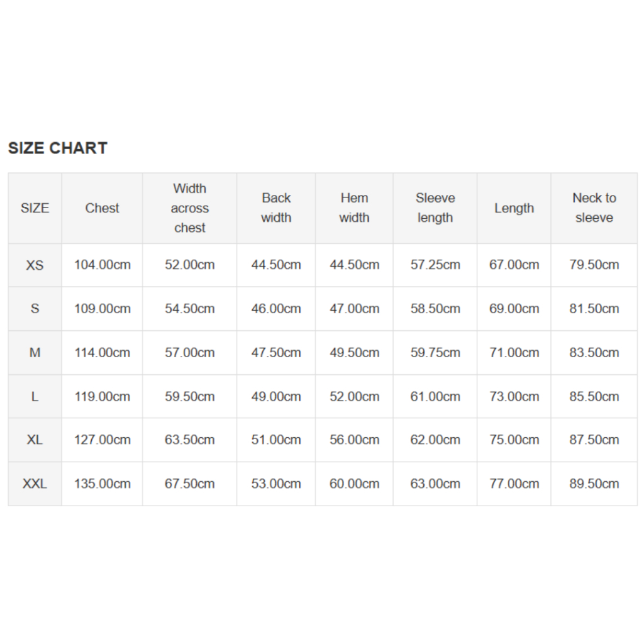Image resolution: width=644 pixels, height=644 pixels.
Task: Select the Back width column header
Action: [x=276, y=208]
